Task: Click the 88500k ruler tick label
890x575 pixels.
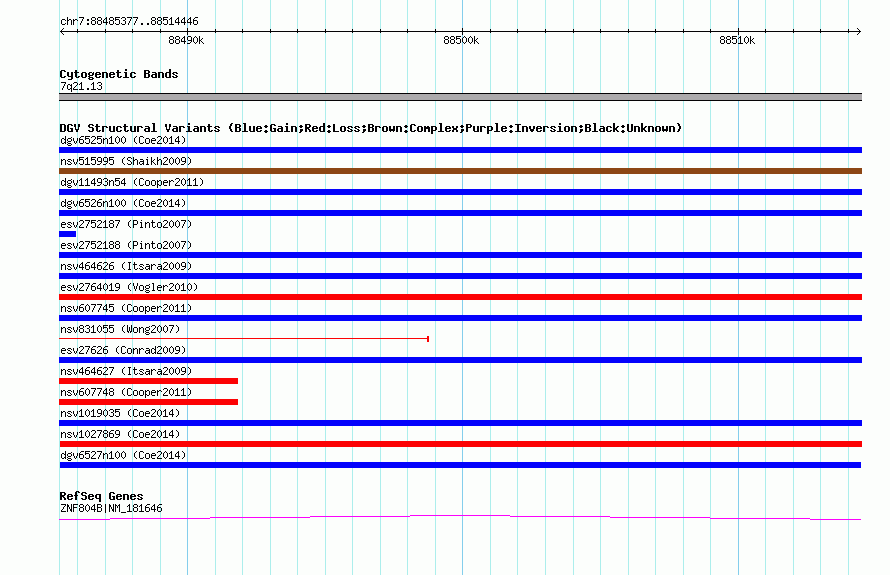Action: pyautogui.click(x=461, y=40)
